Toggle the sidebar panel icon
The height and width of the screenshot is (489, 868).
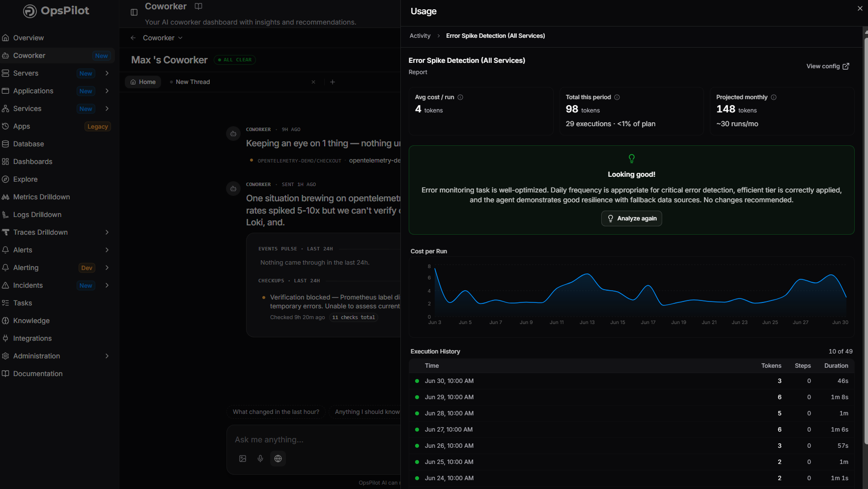134,12
